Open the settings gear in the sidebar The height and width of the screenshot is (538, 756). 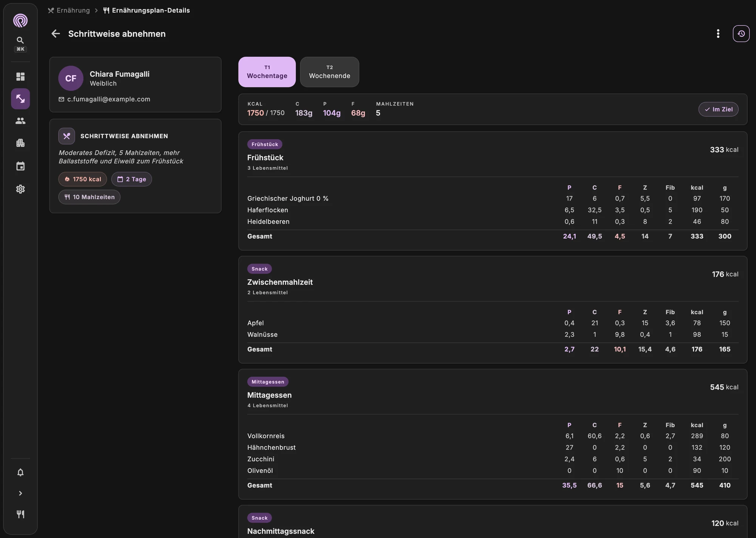(x=20, y=189)
